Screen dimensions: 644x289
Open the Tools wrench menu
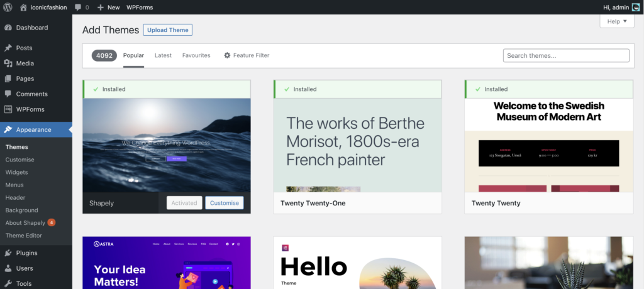(x=8, y=283)
